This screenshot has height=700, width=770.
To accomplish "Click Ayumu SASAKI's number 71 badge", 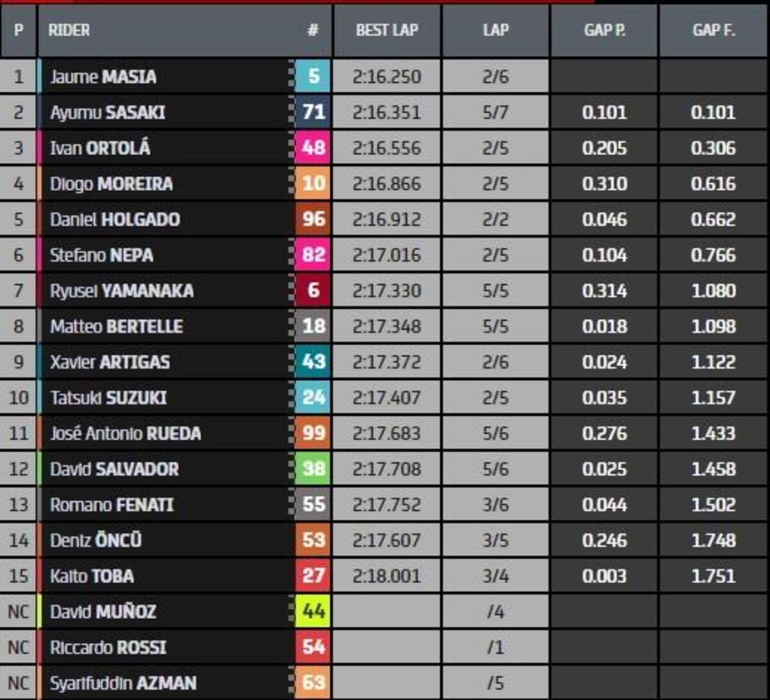I will click(x=313, y=112).
